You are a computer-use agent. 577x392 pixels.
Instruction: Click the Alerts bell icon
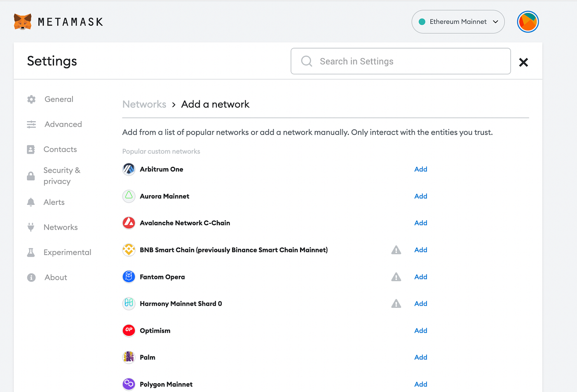[31, 202]
